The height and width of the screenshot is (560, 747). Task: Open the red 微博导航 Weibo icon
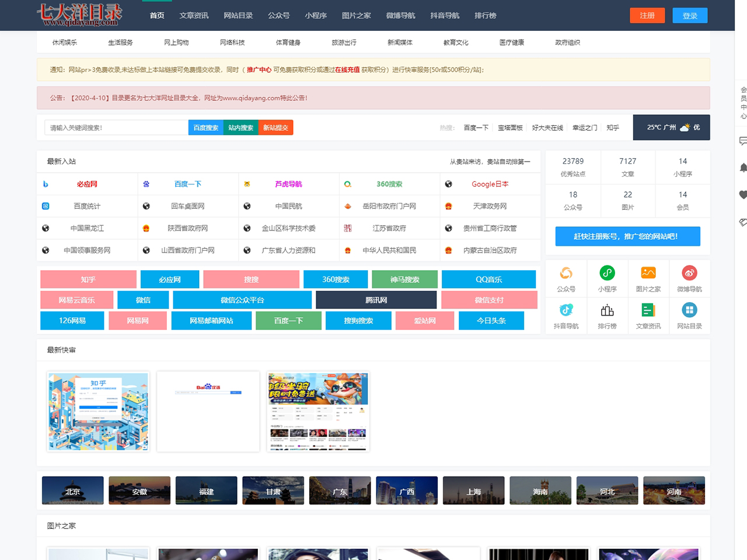click(689, 273)
